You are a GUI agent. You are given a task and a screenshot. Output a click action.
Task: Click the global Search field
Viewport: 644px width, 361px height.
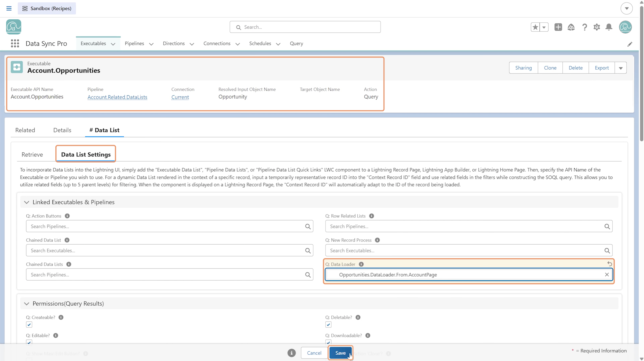point(305,27)
